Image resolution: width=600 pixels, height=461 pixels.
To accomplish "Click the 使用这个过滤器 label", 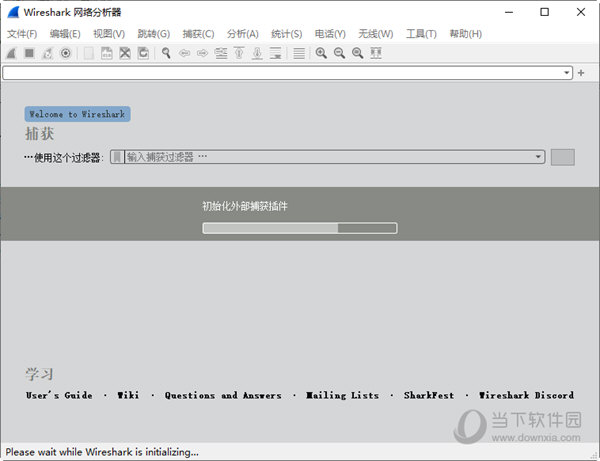I will (64, 157).
